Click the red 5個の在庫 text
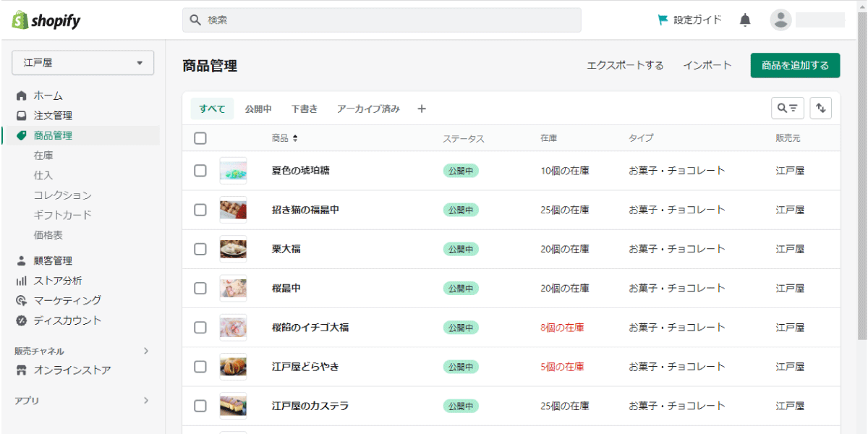 coord(562,367)
